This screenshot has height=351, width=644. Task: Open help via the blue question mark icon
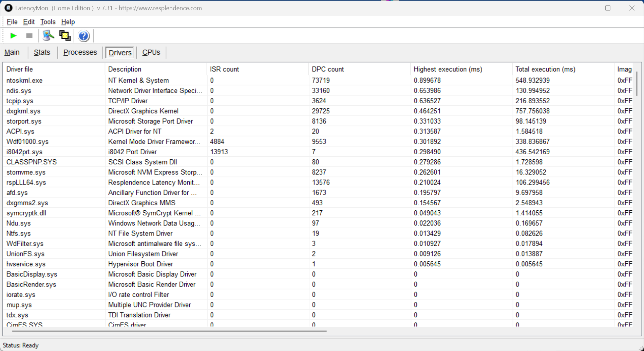point(83,36)
